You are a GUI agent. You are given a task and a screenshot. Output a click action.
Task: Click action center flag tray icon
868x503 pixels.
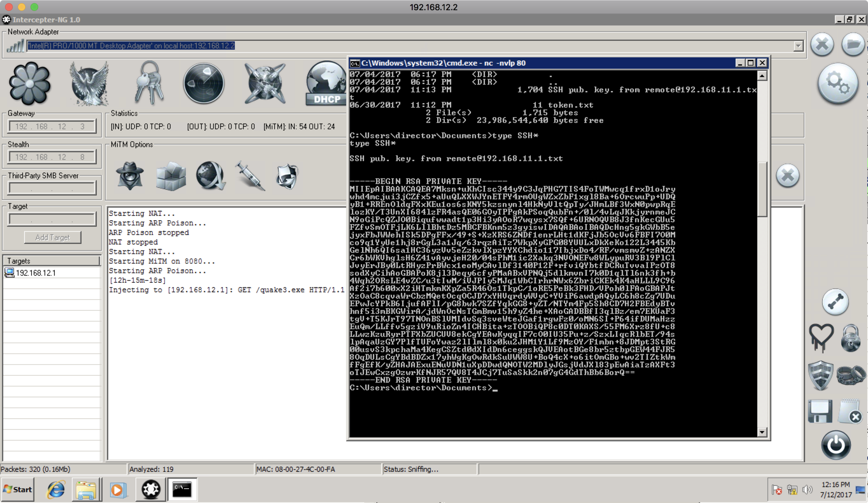(777, 490)
